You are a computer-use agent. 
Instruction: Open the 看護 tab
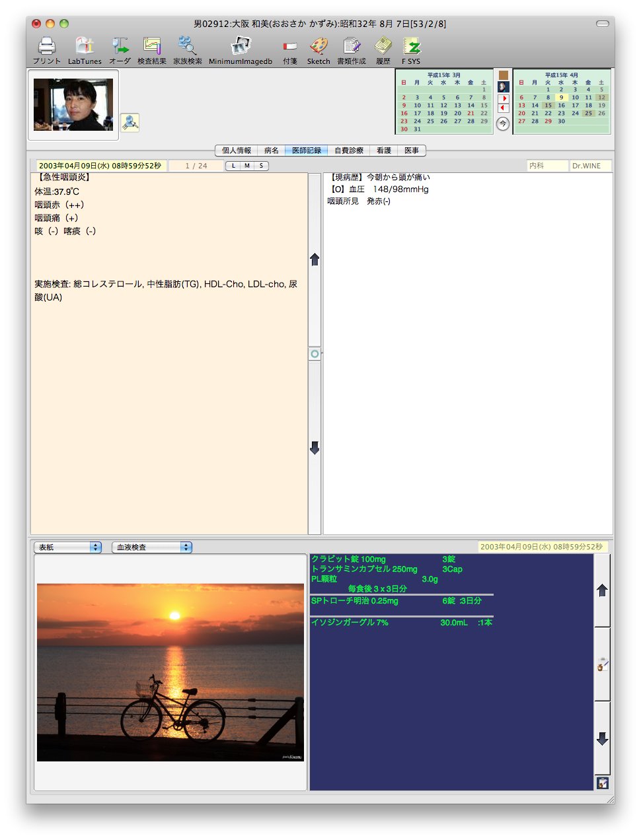384,151
